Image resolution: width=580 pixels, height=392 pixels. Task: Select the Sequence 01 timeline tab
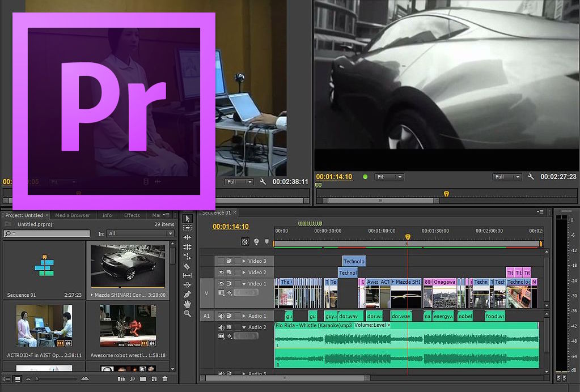[217, 212]
